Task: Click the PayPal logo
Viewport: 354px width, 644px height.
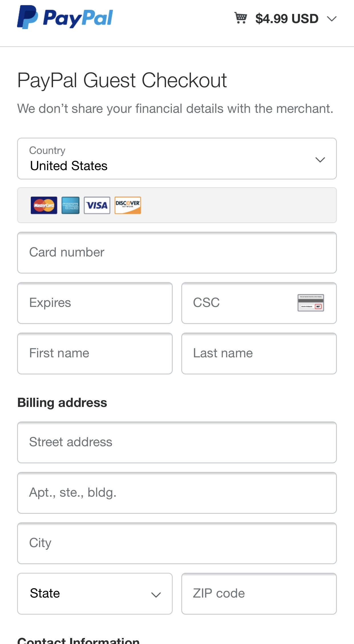Action: click(65, 17)
